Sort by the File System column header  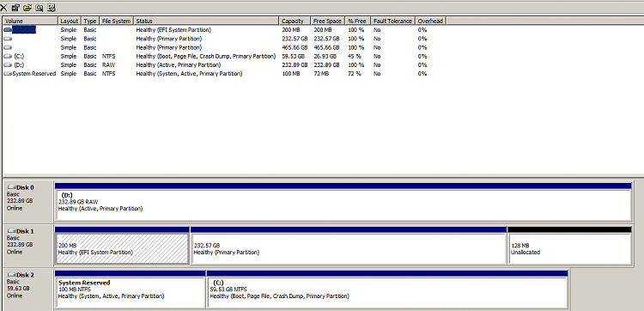pyautogui.click(x=117, y=21)
